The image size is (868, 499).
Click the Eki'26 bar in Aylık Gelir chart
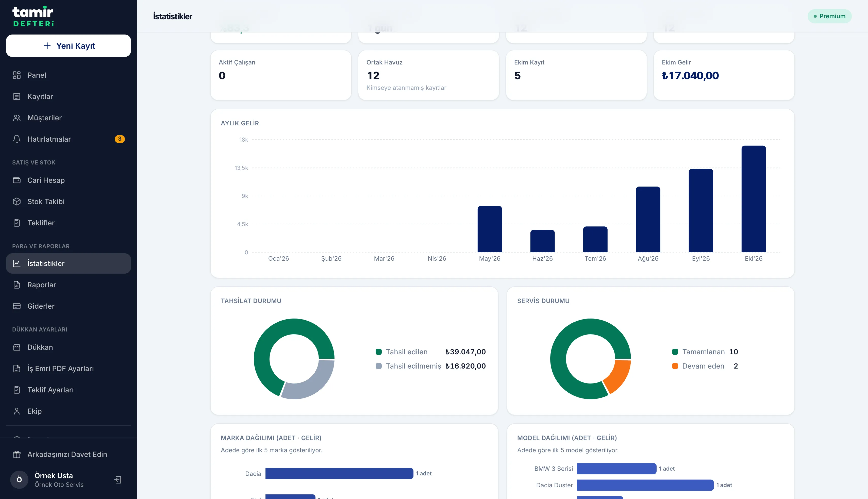pos(754,199)
